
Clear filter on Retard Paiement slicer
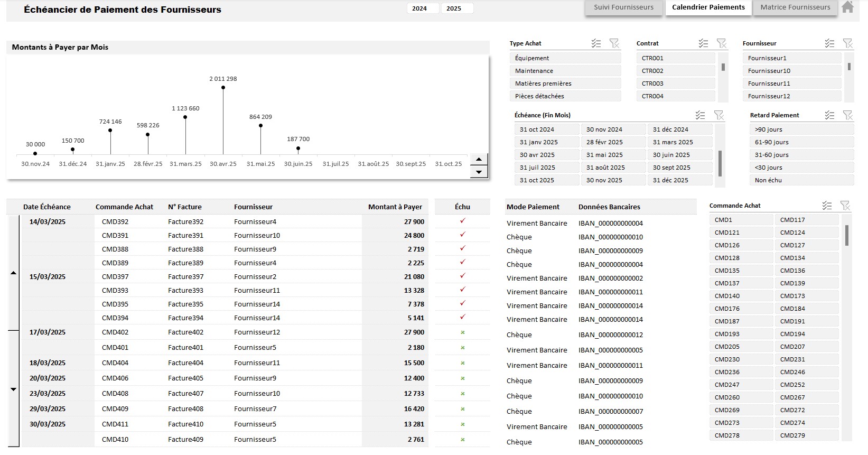click(x=847, y=115)
